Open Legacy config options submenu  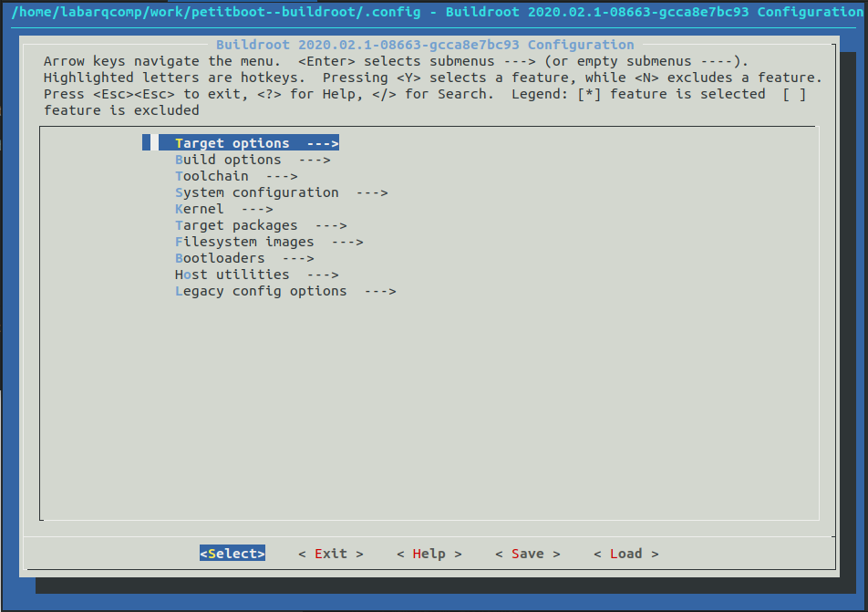(x=285, y=291)
